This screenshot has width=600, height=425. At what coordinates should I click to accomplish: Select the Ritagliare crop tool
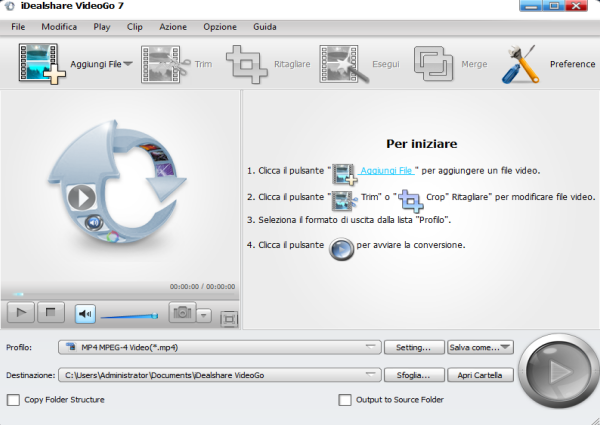coord(246,64)
